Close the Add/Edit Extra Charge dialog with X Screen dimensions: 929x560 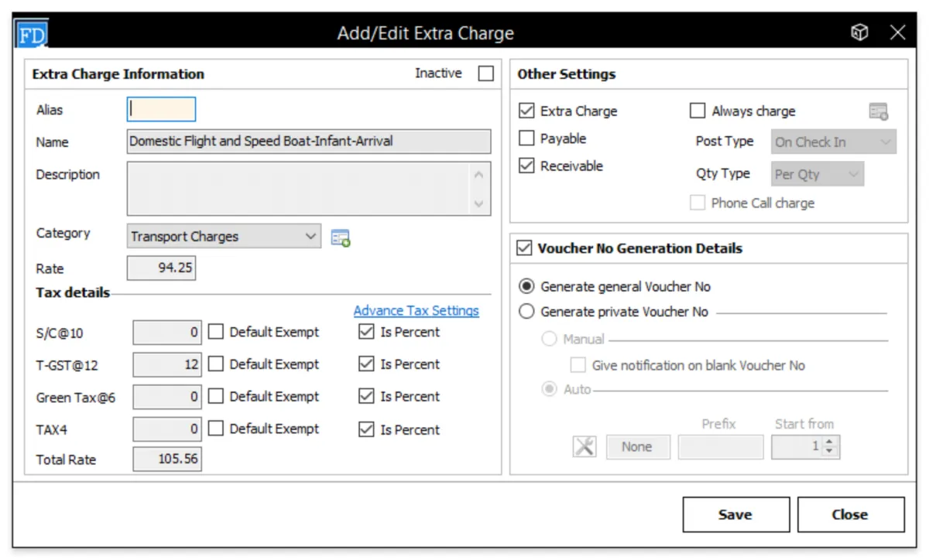click(898, 32)
